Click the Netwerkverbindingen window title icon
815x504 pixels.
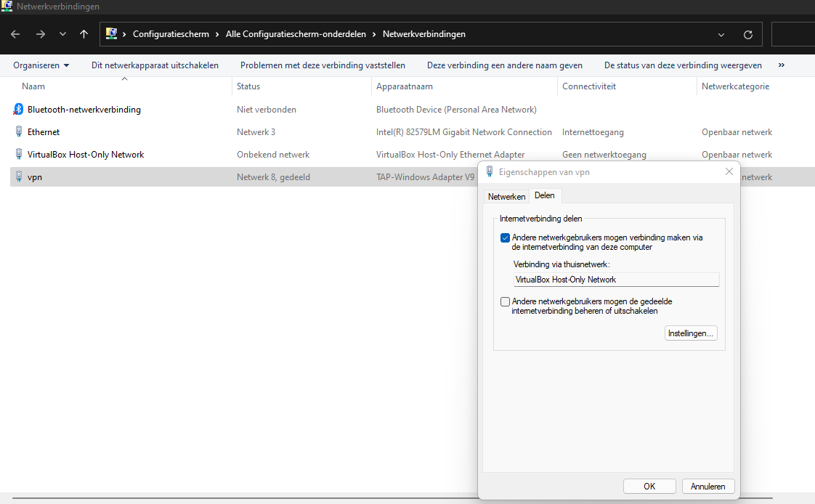pyautogui.click(x=7, y=7)
